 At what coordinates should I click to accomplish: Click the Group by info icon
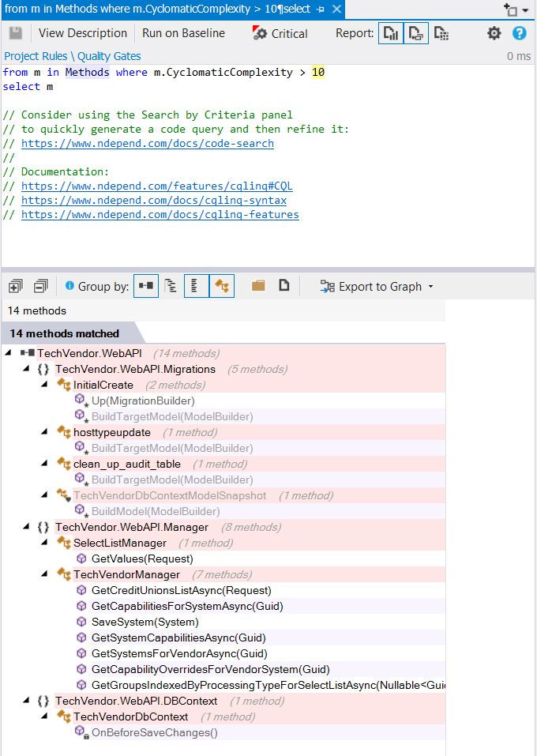pyautogui.click(x=70, y=286)
